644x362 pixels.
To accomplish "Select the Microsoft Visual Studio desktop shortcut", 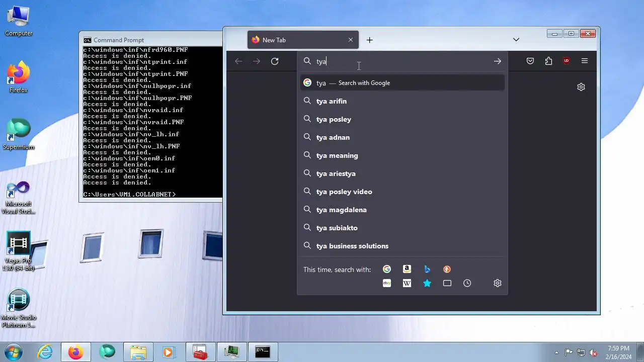I will point(19,197).
